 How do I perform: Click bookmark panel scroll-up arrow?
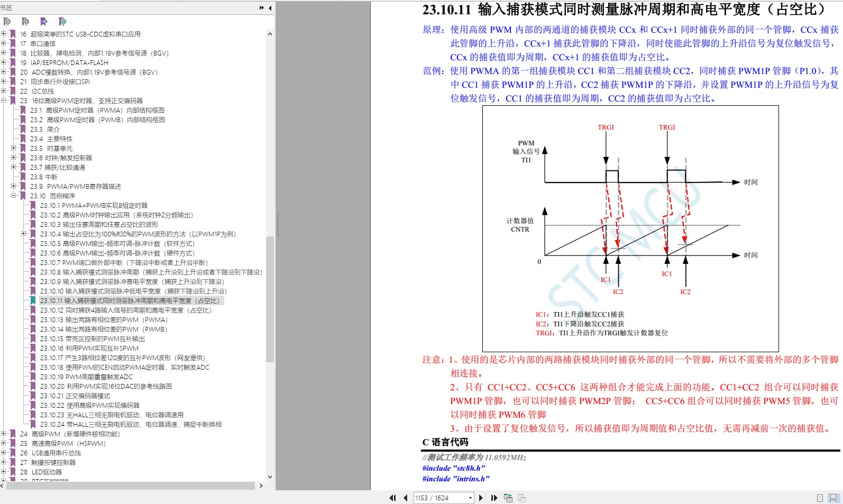tap(270, 34)
